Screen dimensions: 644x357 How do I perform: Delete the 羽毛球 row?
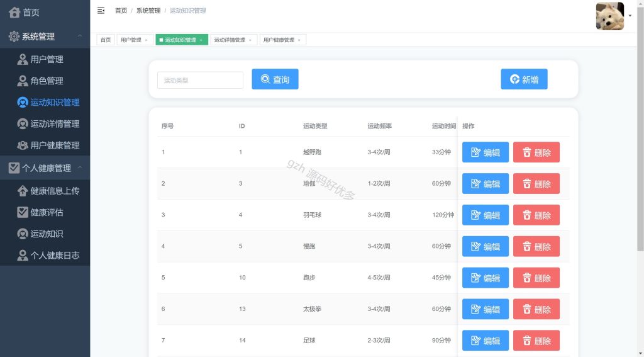536,215
